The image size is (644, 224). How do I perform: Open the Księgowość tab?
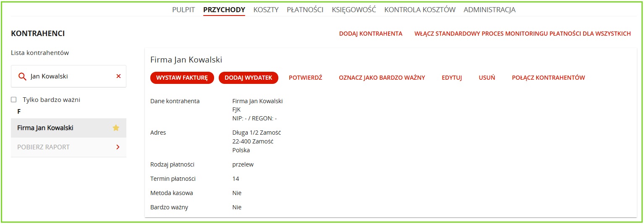[x=354, y=10]
